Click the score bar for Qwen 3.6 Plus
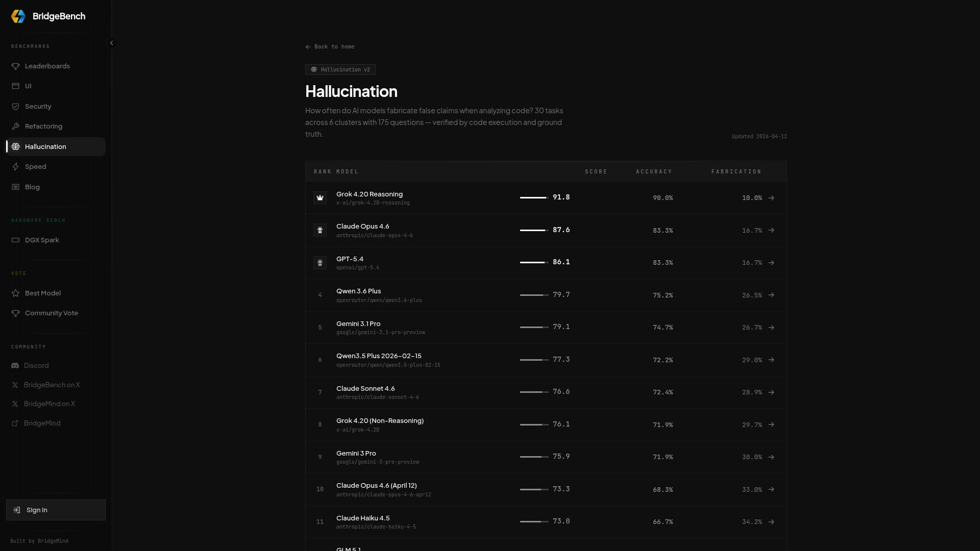 tap(534, 295)
